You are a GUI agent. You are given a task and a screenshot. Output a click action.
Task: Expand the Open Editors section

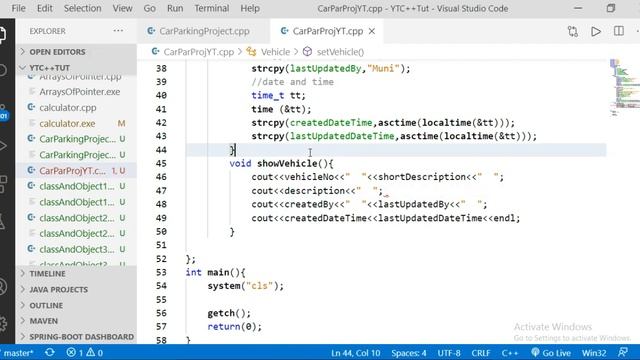point(76,52)
